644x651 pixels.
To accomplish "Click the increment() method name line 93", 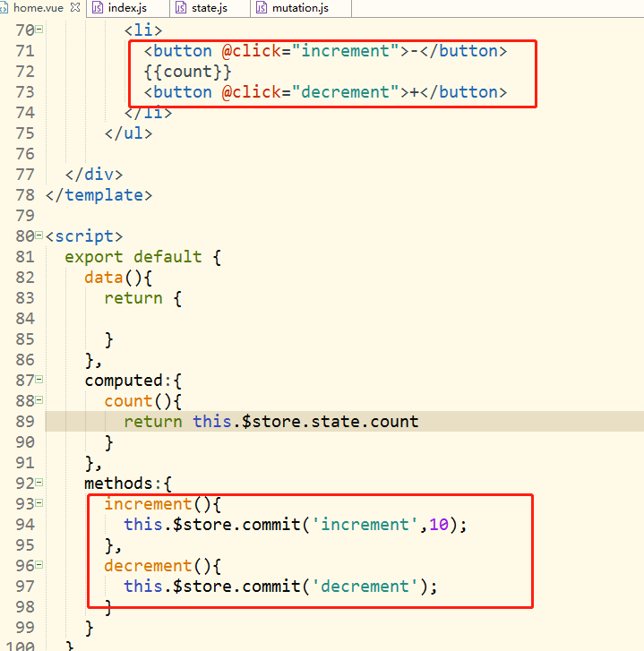I will pos(148,504).
